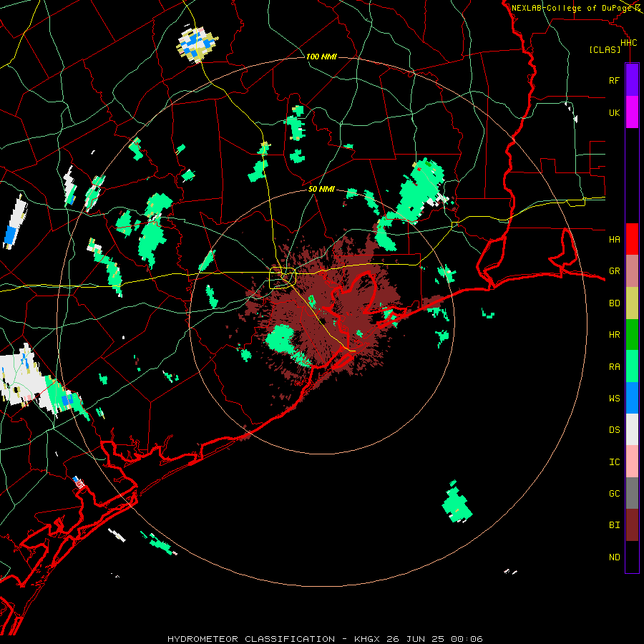Screen dimensions: 644x644
Task: Click the RF legend label
Action: (614, 80)
